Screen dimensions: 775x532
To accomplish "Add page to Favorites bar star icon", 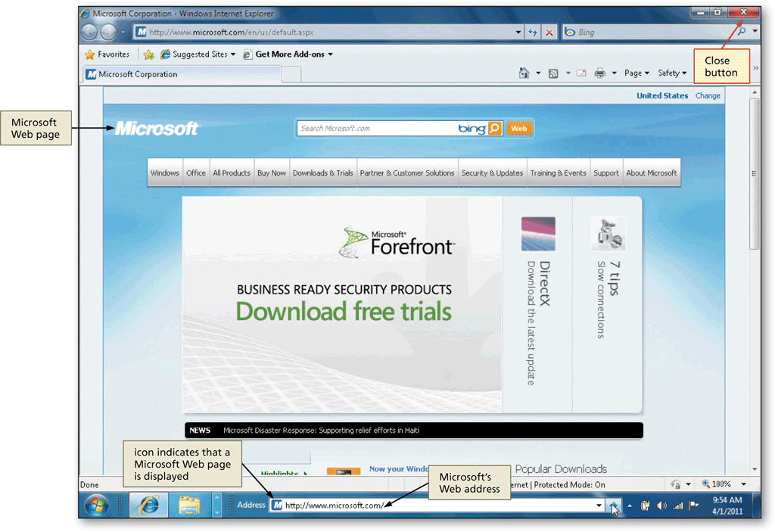I will (148, 54).
